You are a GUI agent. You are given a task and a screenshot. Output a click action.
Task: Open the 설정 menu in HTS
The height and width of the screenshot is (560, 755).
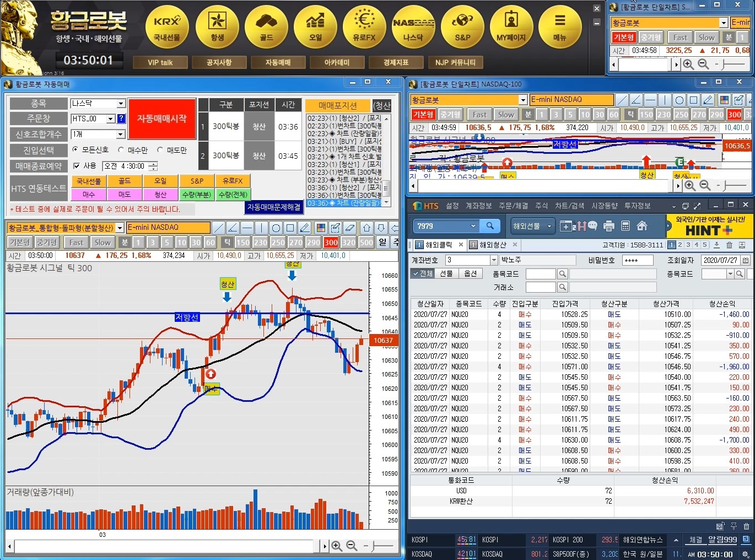coord(452,206)
